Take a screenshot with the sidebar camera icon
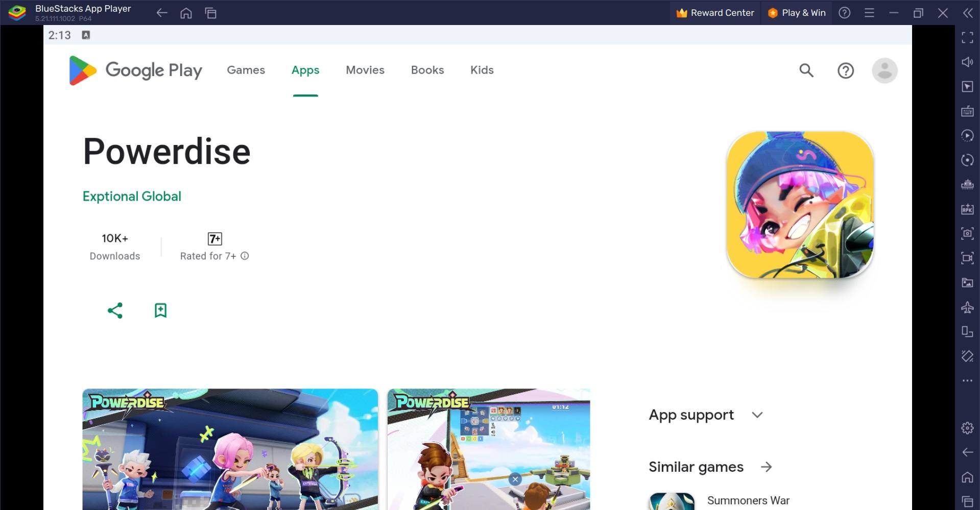The height and width of the screenshot is (510, 980). pos(967,233)
